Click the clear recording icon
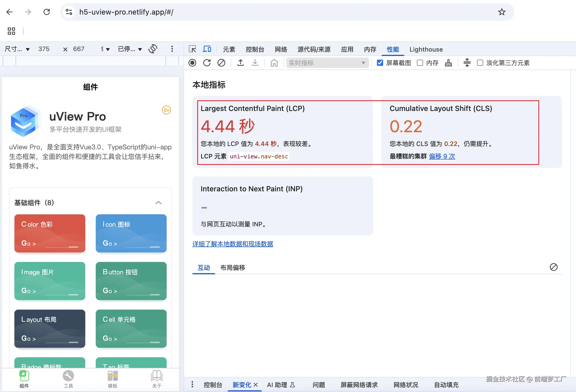 pos(221,63)
